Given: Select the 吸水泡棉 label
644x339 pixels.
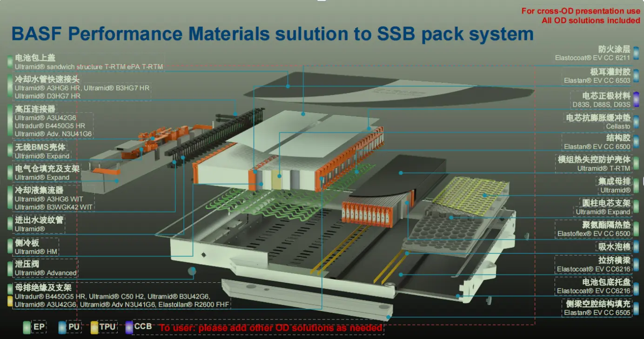Looking at the screenshot, I should [614, 247].
